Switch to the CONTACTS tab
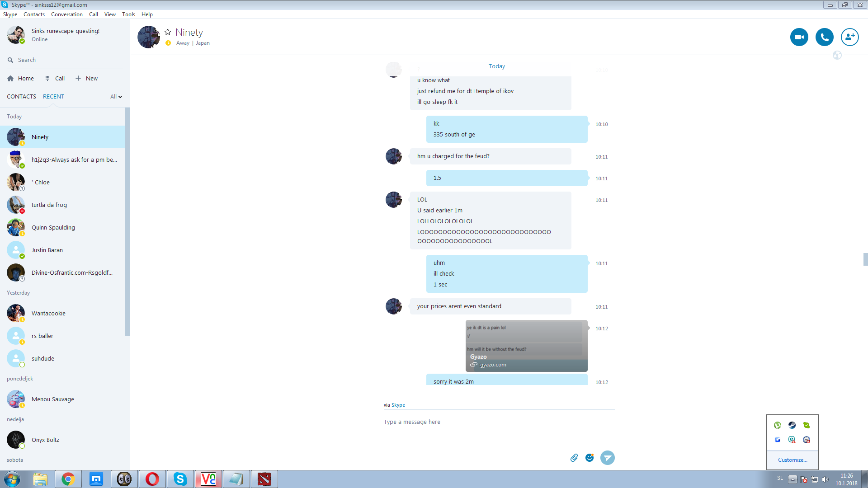The image size is (868, 488). [21, 97]
